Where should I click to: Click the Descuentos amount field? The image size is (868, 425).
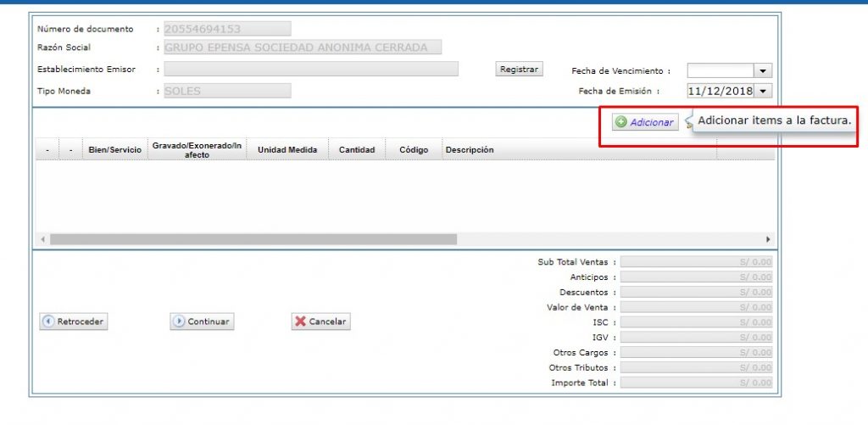pyautogui.click(x=696, y=292)
